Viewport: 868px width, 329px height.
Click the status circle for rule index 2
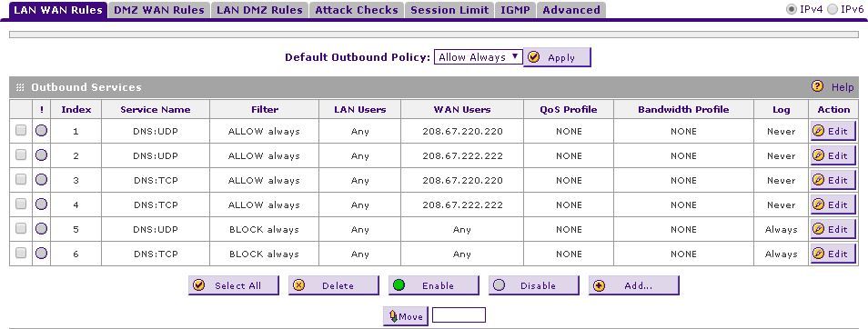click(x=41, y=155)
